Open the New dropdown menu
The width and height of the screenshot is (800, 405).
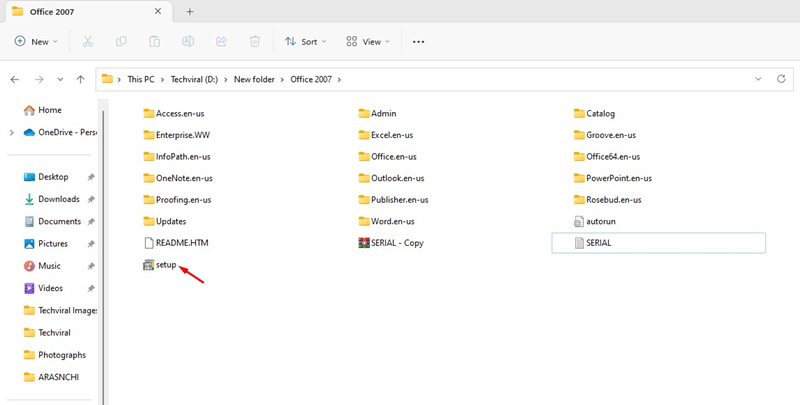pyautogui.click(x=36, y=42)
